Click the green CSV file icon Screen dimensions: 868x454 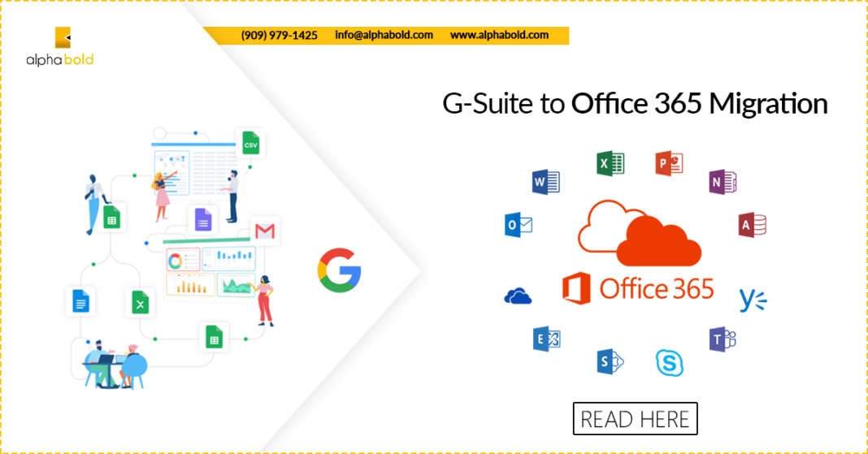(x=250, y=145)
